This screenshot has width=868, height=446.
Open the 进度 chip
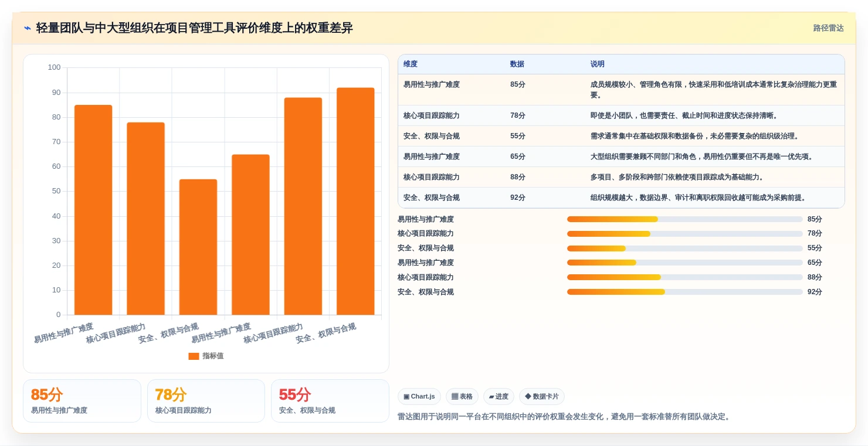click(499, 397)
